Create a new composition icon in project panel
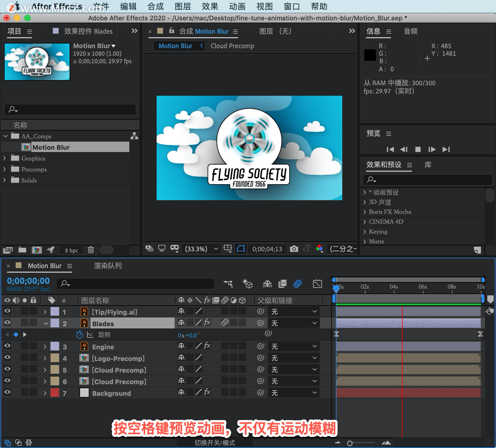The height and width of the screenshot is (448, 496). pos(37,250)
